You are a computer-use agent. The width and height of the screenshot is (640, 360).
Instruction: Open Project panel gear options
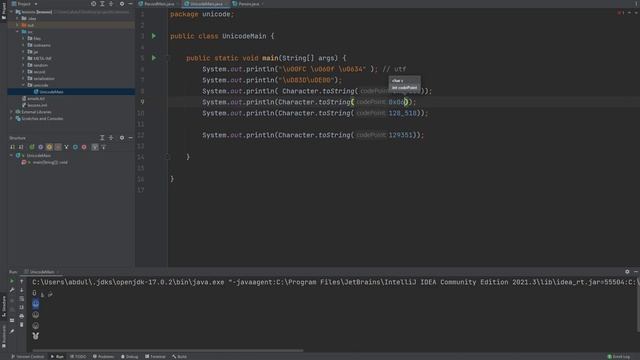click(x=122, y=4)
